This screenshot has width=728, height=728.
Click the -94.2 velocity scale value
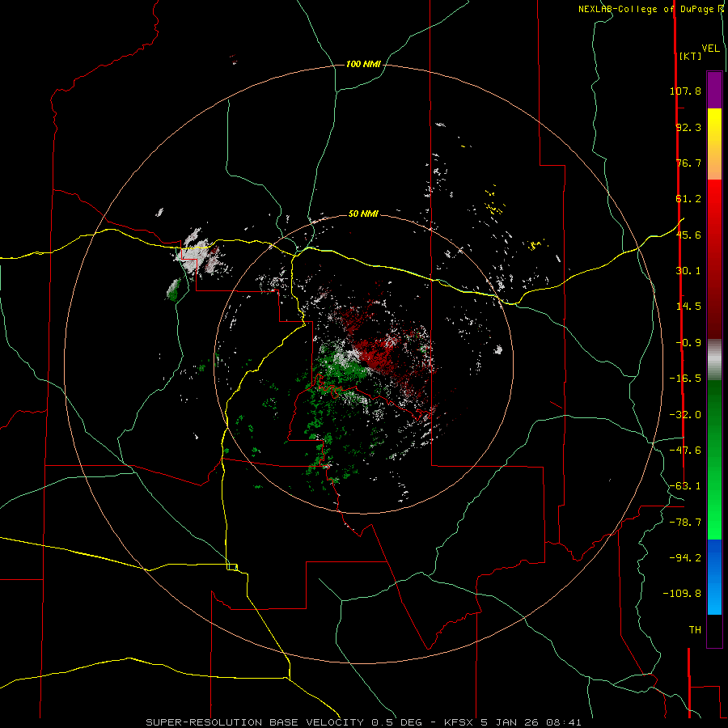point(685,557)
